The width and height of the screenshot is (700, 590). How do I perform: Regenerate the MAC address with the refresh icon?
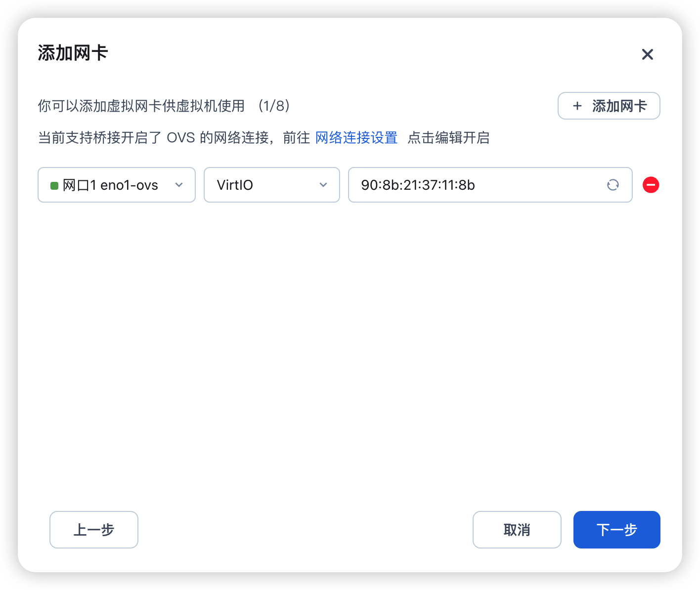pos(613,185)
